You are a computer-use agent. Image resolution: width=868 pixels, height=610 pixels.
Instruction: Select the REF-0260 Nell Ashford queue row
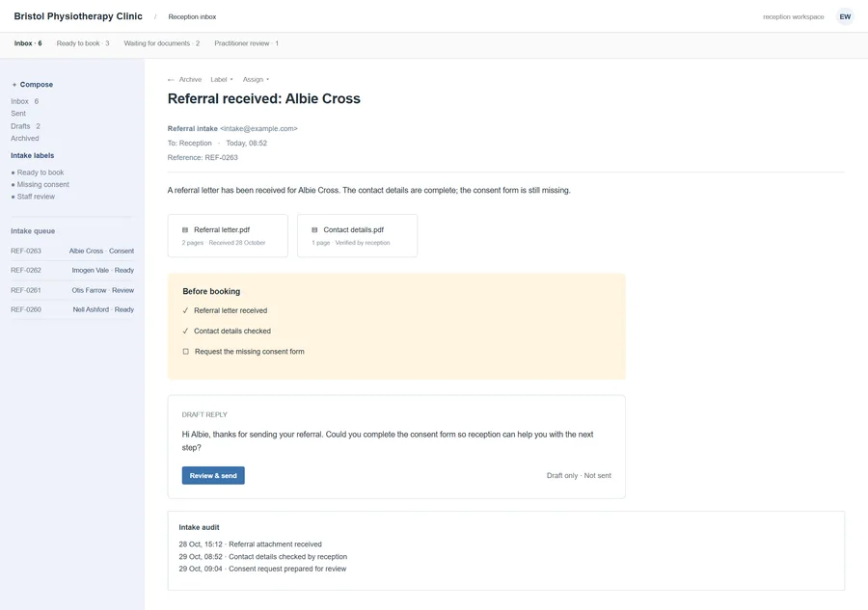(x=72, y=309)
